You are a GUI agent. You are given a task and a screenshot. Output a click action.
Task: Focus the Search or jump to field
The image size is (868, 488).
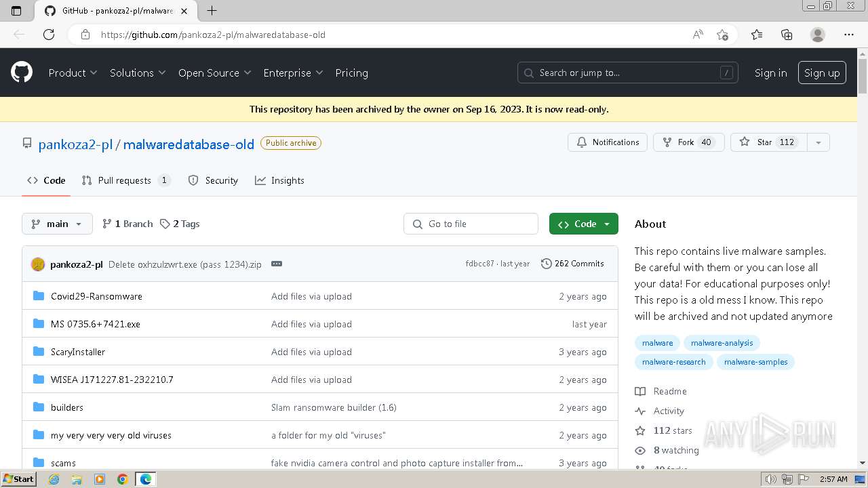[629, 73]
